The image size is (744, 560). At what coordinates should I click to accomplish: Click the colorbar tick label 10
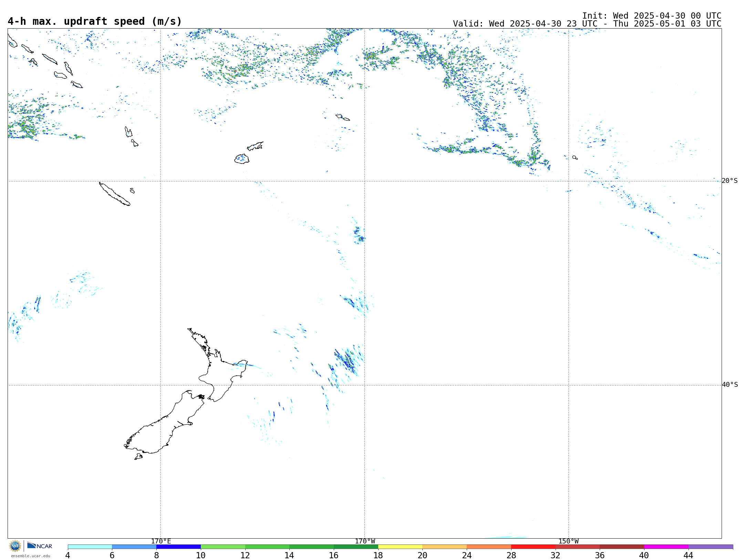click(201, 555)
